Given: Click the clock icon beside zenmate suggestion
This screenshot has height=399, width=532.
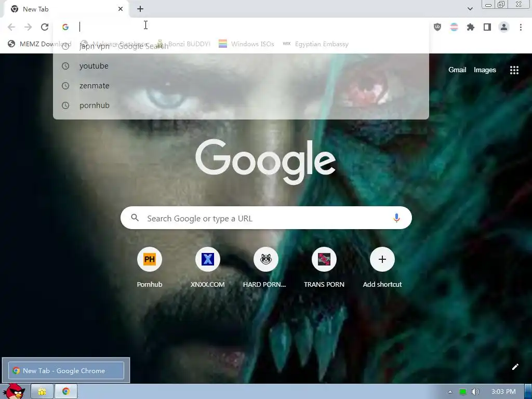Looking at the screenshot, I should [x=65, y=86].
